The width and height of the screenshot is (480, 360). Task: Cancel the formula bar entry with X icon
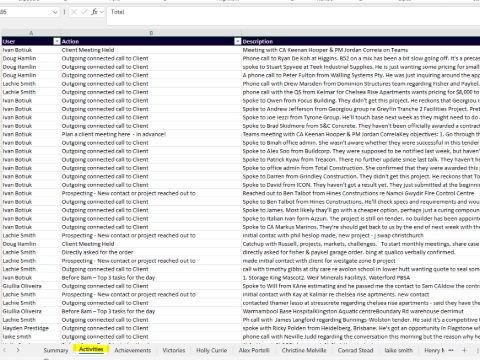point(74,12)
